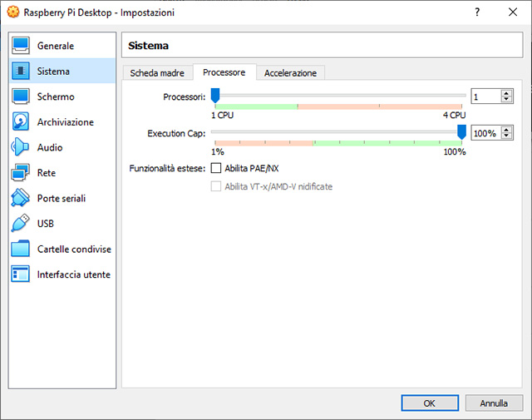This screenshot has width=532, height=420.
Task: Open Cartelle condivise folder icon
Action: 21,249
